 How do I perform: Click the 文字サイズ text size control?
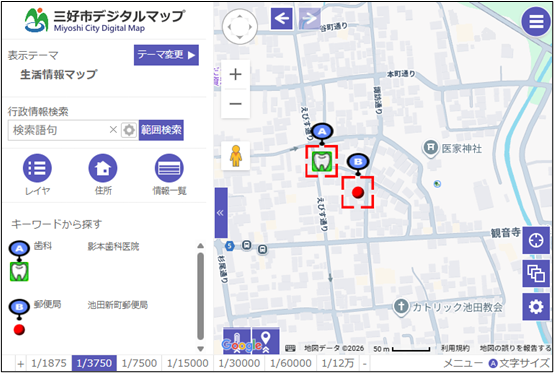[x=519, y=363]
